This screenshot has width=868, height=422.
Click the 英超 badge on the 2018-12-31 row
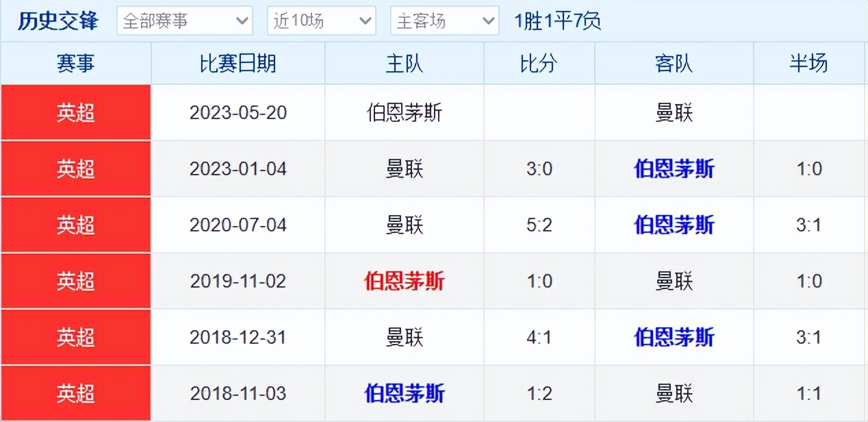click(75, 337)
